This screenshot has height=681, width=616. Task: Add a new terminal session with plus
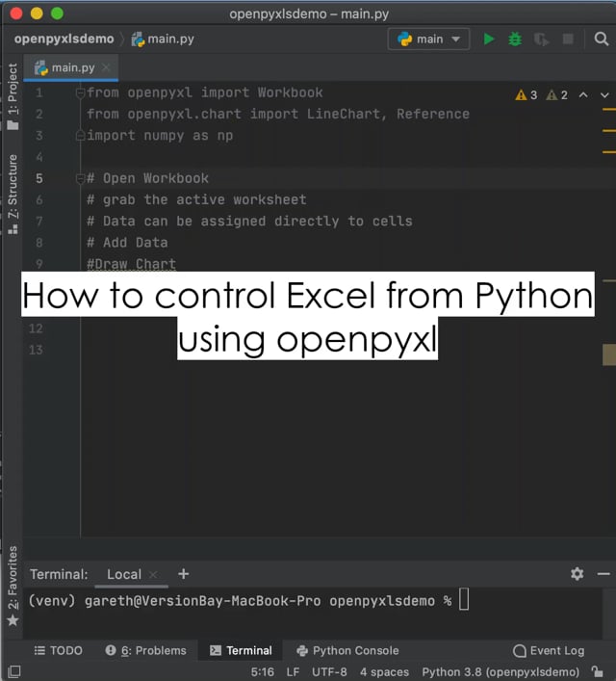(183, 574)
